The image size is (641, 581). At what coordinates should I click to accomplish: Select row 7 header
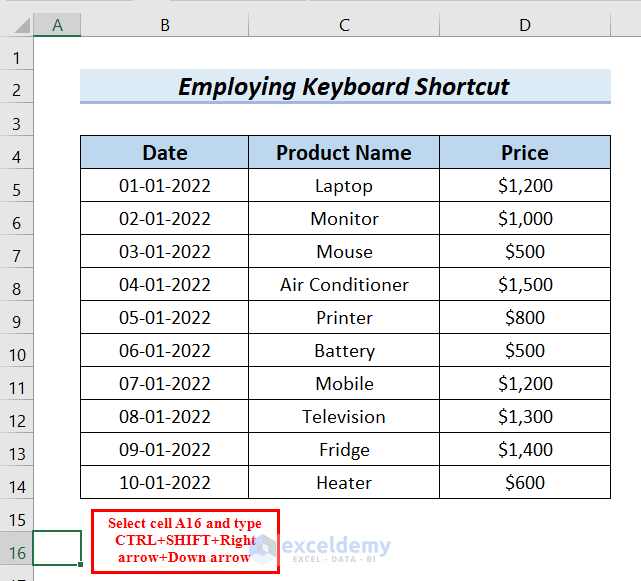16,251
